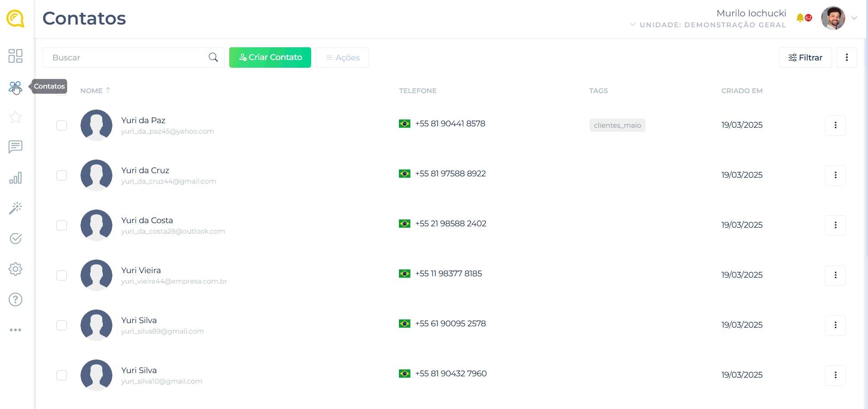Click the magic wand automation icon
The height and width of the screenshot is (409, 868).
(x=15, y=208)
